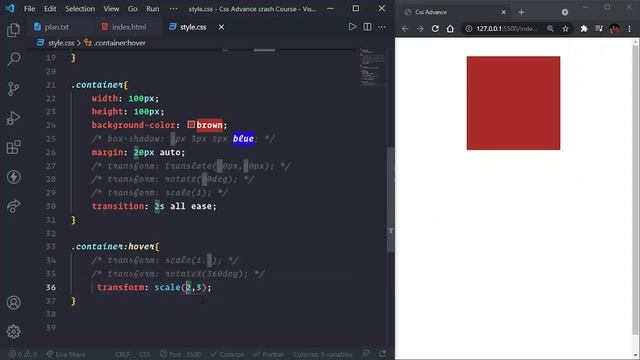This screenshot has height=360, width=640.
Task: Open the Chrome three-dot menu
Action: coord(629,29)
